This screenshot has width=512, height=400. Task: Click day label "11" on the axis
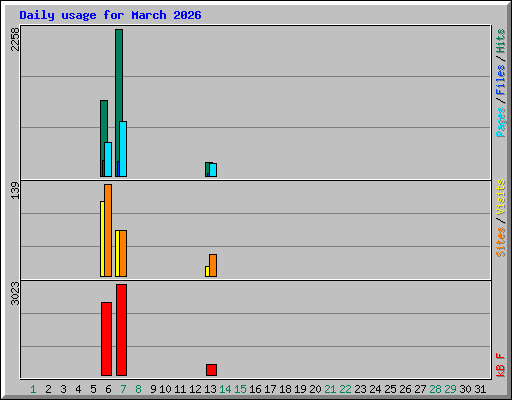pyautogui.click(x=180, y=389)
